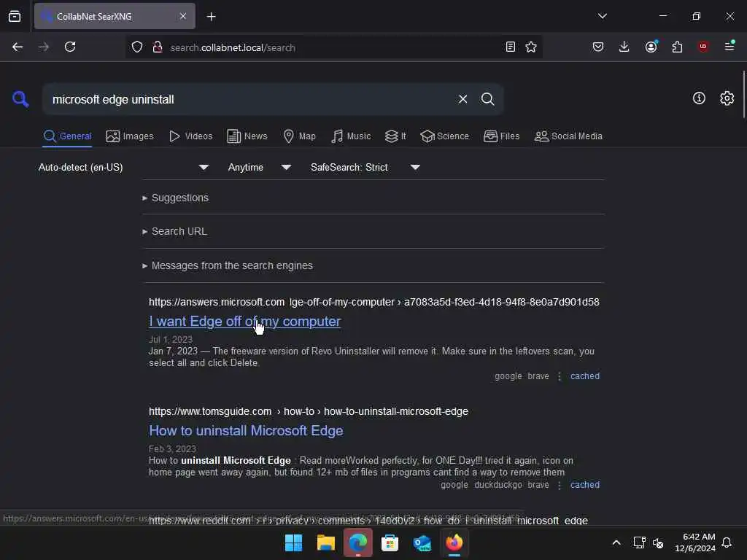Open Firefox account icon
747x560 pixels.
click(651, 47)
